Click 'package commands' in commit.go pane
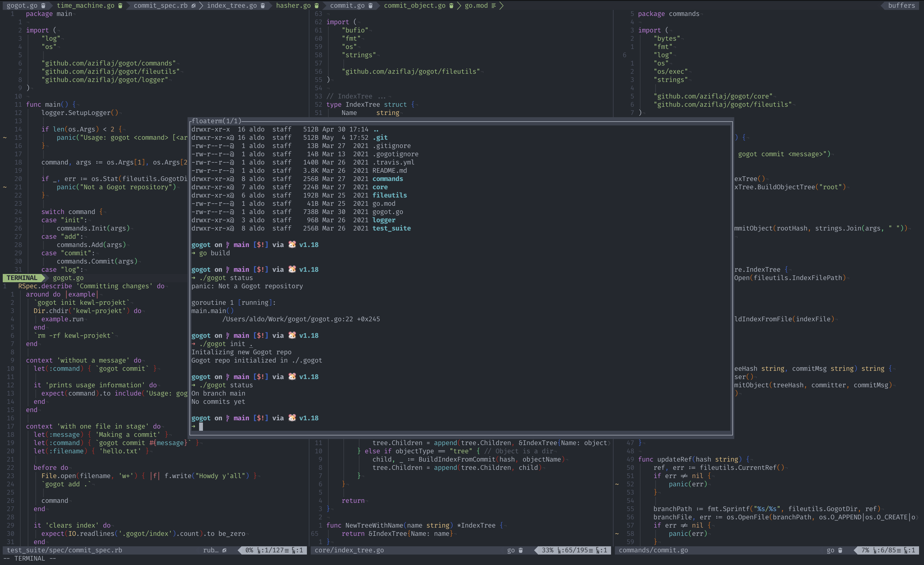Screen dimensions: 924x565 coord(669,13)
